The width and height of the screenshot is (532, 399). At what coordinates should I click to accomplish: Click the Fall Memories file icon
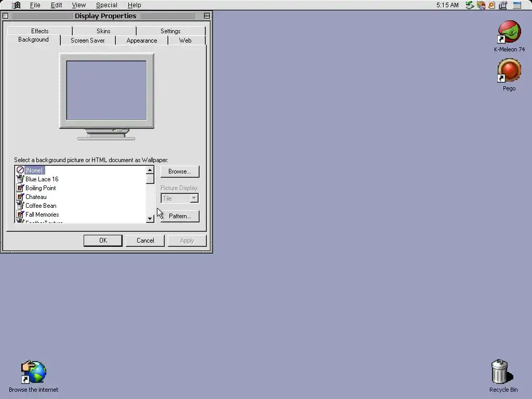coord(20,214)
